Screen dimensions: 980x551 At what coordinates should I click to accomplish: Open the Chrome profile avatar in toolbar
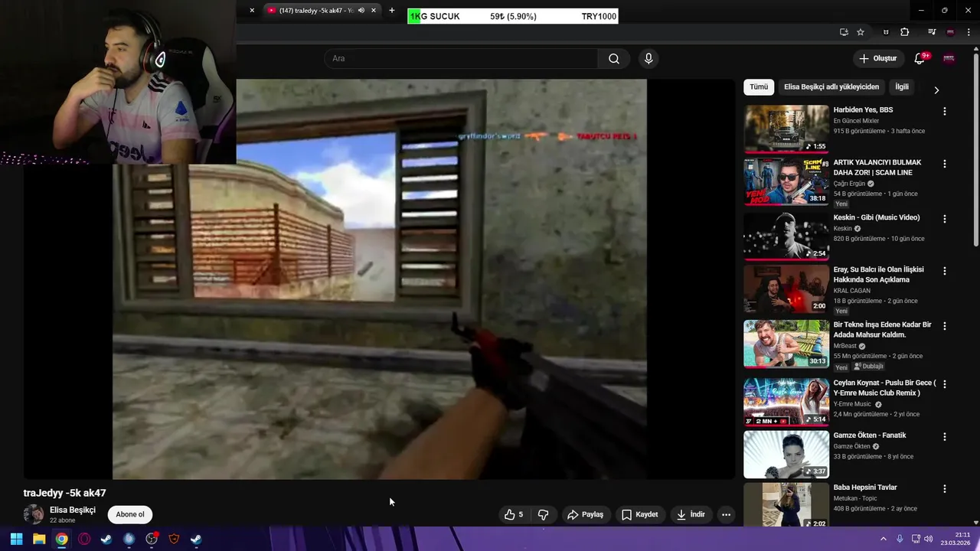click(950, 32)
